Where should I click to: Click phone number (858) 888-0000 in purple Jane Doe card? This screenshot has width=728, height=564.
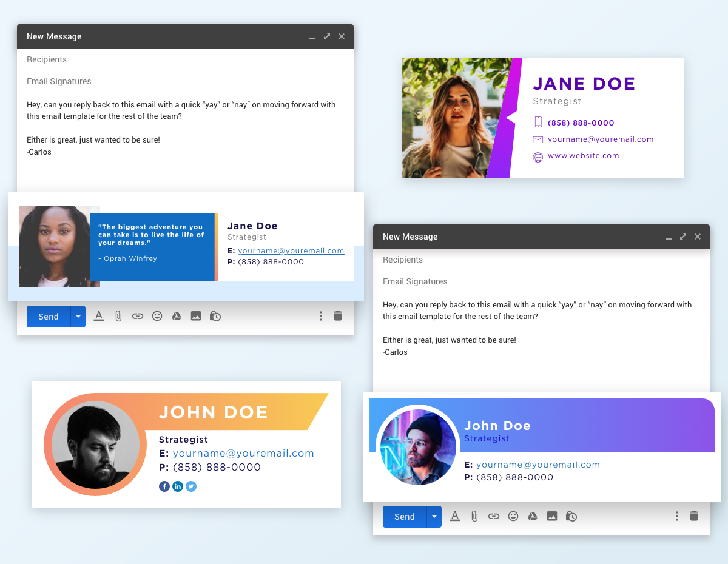point(581,123)
